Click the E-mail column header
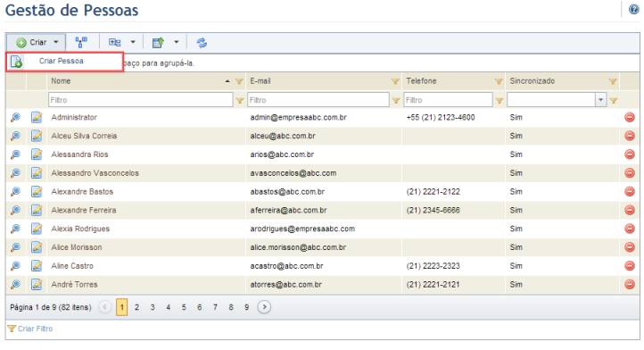 tap(260, 81)
